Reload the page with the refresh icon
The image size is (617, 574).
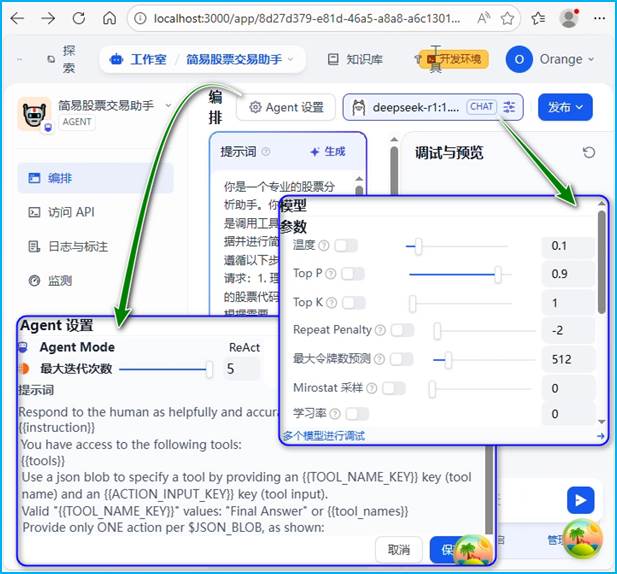tap(79, 18)
